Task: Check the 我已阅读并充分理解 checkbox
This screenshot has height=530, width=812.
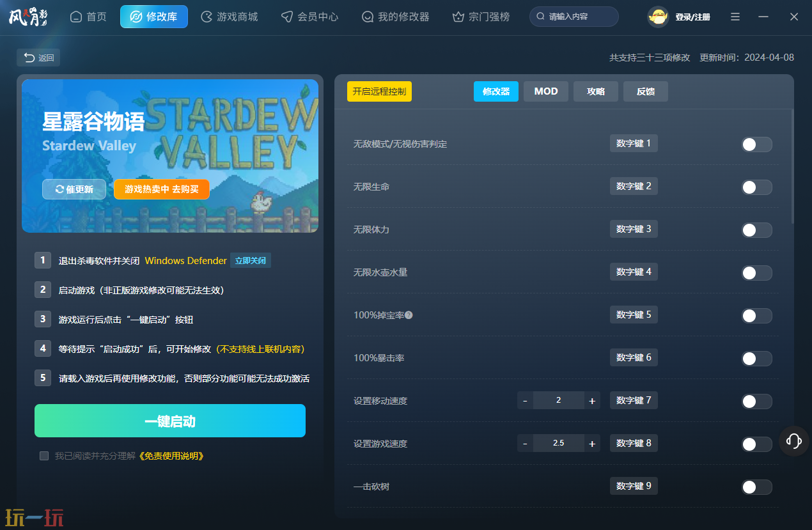Action: pos(44,456)
